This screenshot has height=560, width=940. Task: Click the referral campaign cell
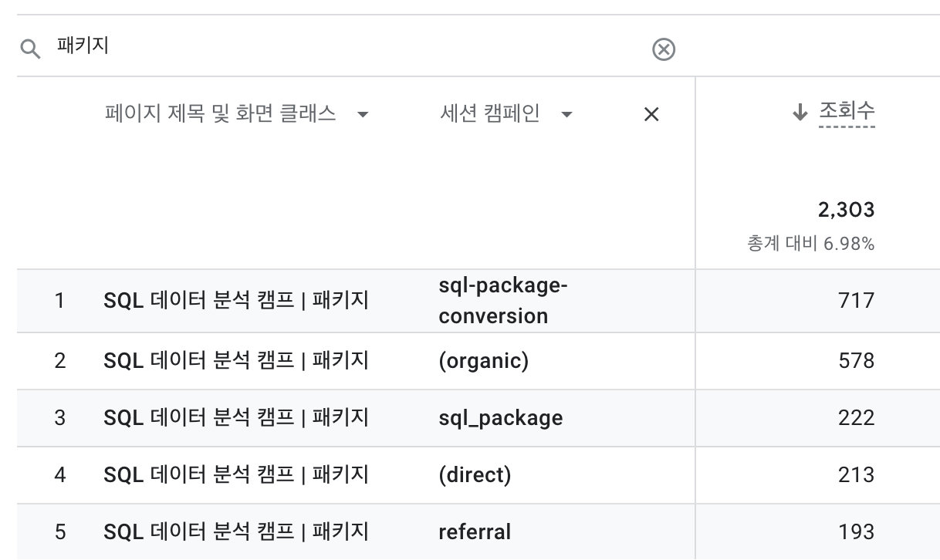475,532
